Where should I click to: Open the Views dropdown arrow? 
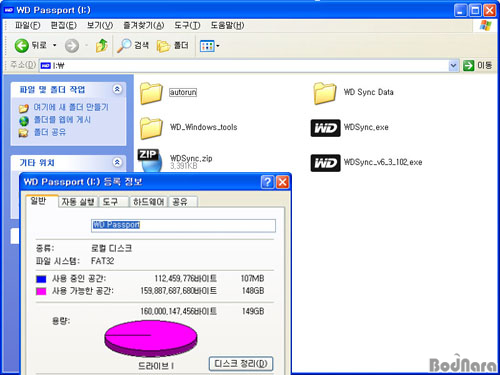pyautogui.click(x=218, y=46)
